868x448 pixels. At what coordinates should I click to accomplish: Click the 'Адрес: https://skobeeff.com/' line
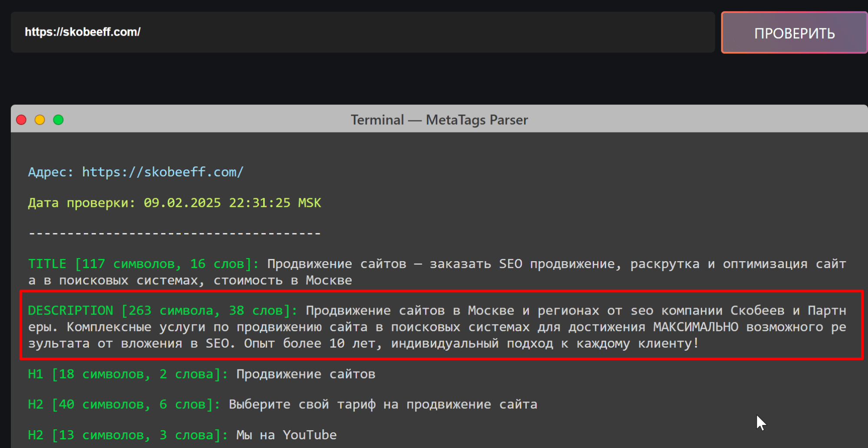click(136, 172)
